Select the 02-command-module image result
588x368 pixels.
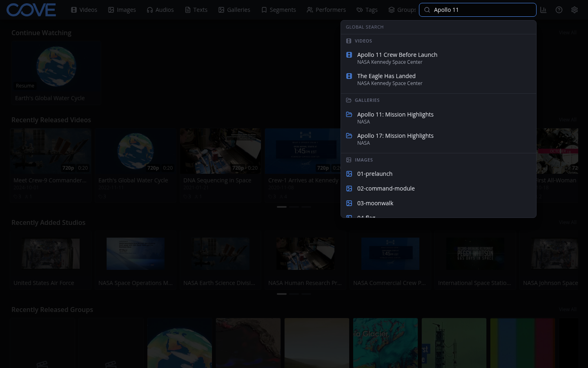point(439,188)
